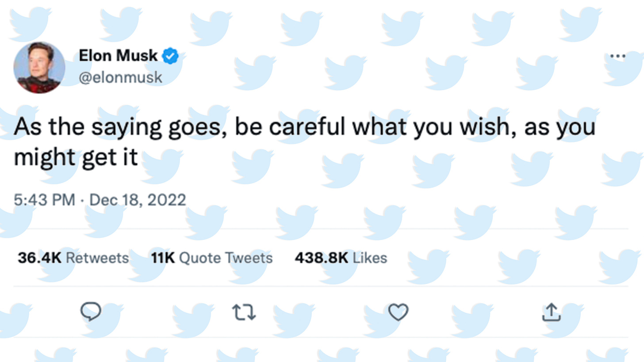Toggle the like on this tweet
Image resolution: width=644 pixels, height=362 pixels.
[398, 312]
